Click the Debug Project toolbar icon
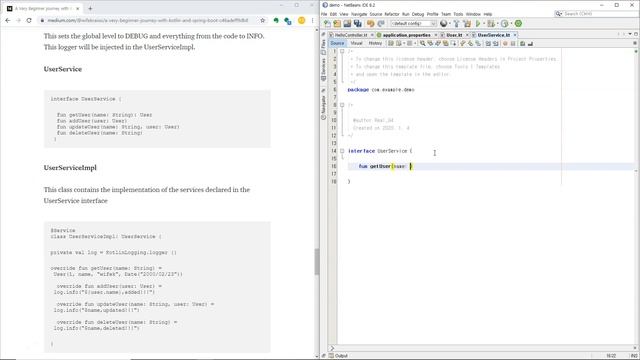 tap(491, 24)
